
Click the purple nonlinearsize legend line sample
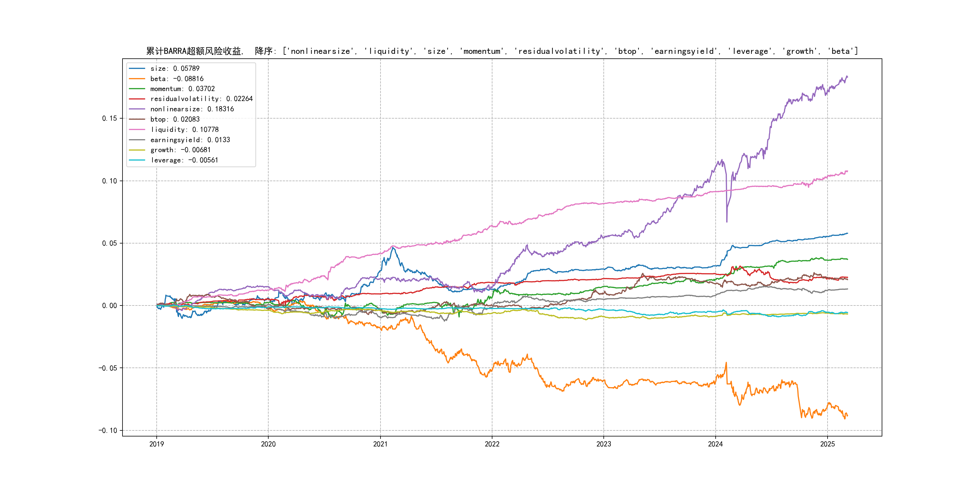point(137,109)
